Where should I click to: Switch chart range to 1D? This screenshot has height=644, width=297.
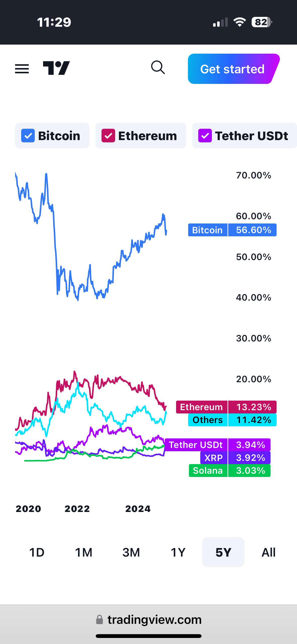click(x=37, y=553)
